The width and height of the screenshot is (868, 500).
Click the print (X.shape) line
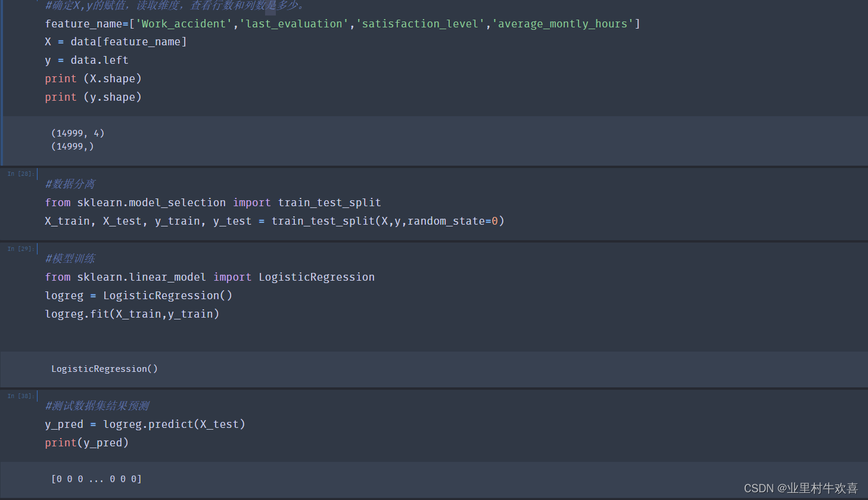point(93,79)
